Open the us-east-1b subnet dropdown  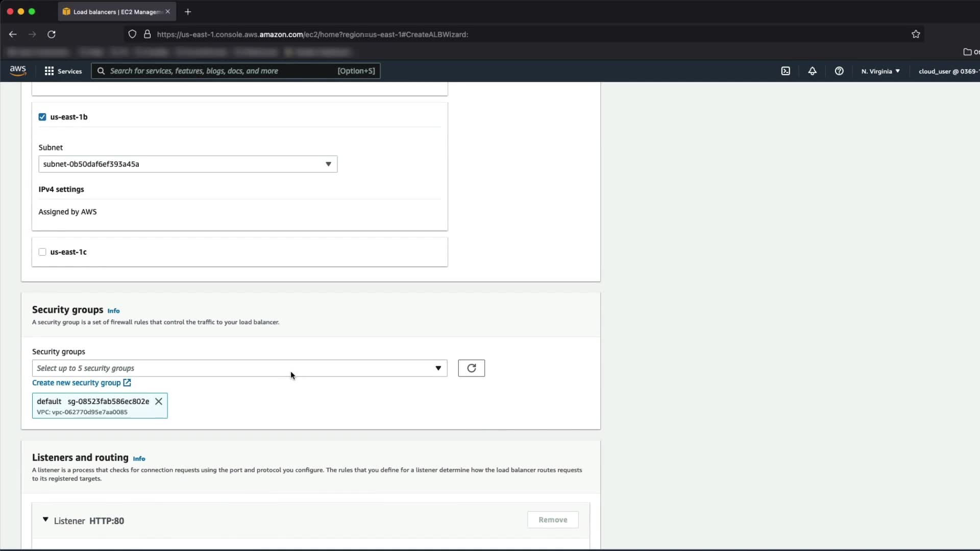188,164
